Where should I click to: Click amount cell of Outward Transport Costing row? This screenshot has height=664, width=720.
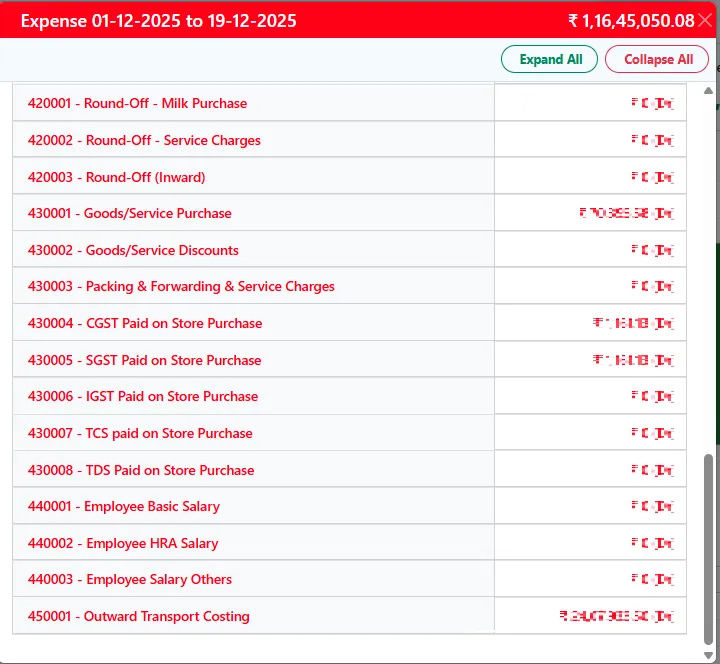591,616
